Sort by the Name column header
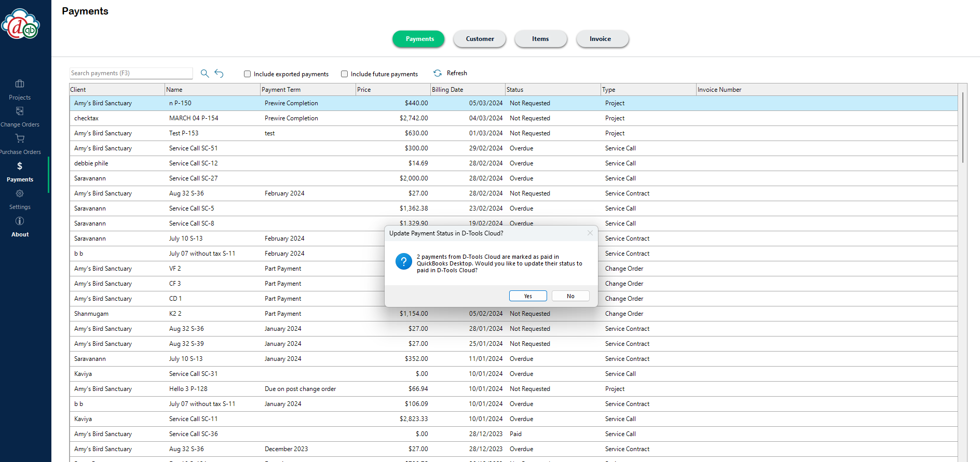 point(212,90)
